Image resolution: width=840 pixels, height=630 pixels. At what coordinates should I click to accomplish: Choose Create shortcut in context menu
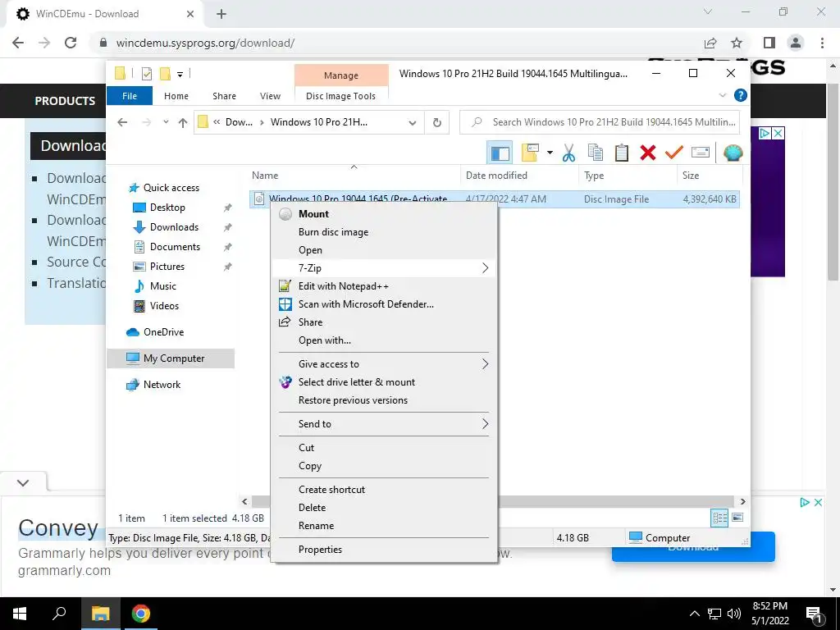click(385, 489)
